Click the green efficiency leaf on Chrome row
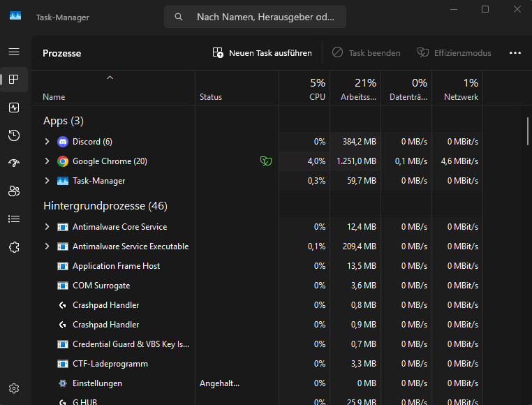 pos(266,161)
